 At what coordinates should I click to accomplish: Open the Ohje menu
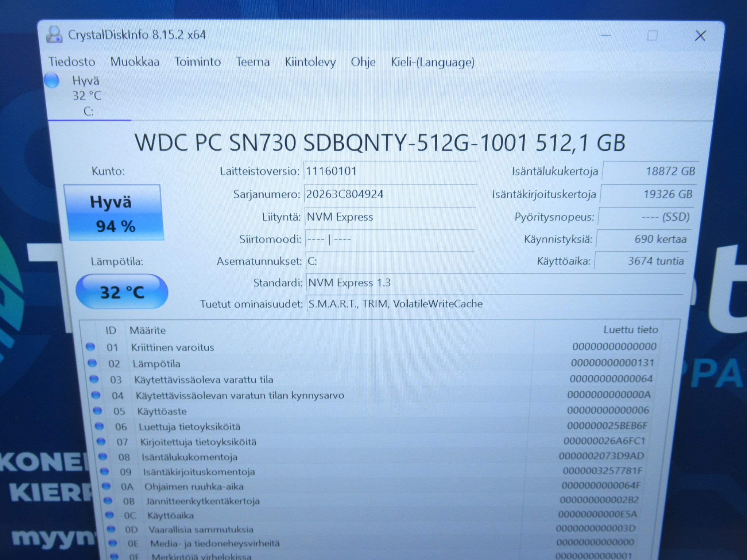point(363,62)
